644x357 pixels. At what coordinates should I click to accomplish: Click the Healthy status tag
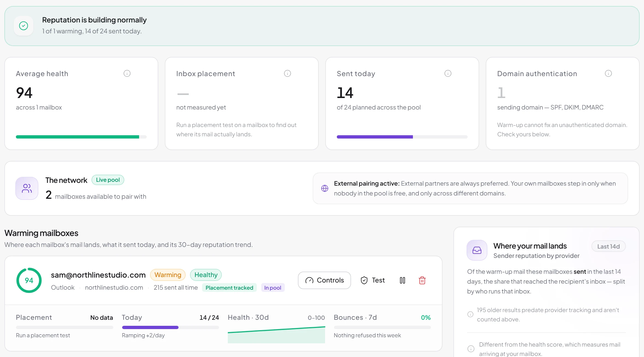click(x=206, y=275)
